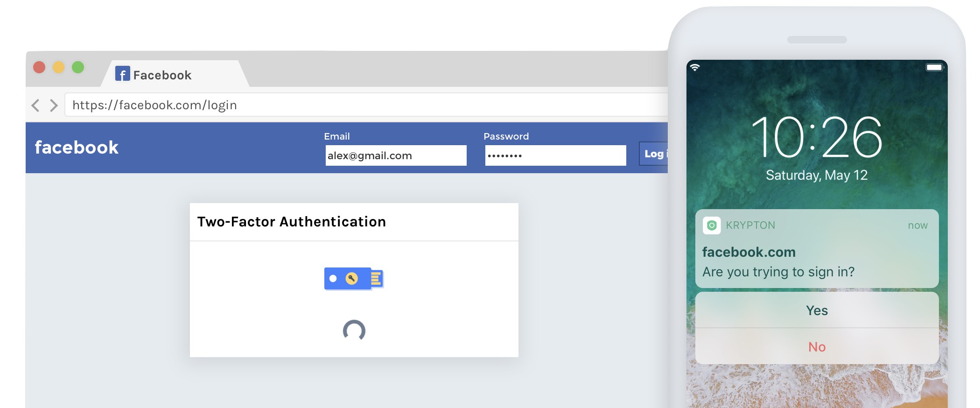Tap the Wi-Fi status icon on the phone
The width and height of the screenshot is (980, 408).
[695, 67]
